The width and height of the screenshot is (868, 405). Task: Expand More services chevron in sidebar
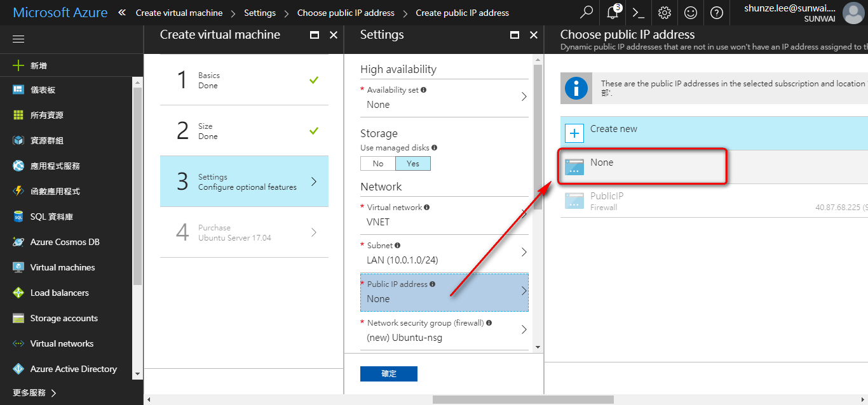click(54, 393)
